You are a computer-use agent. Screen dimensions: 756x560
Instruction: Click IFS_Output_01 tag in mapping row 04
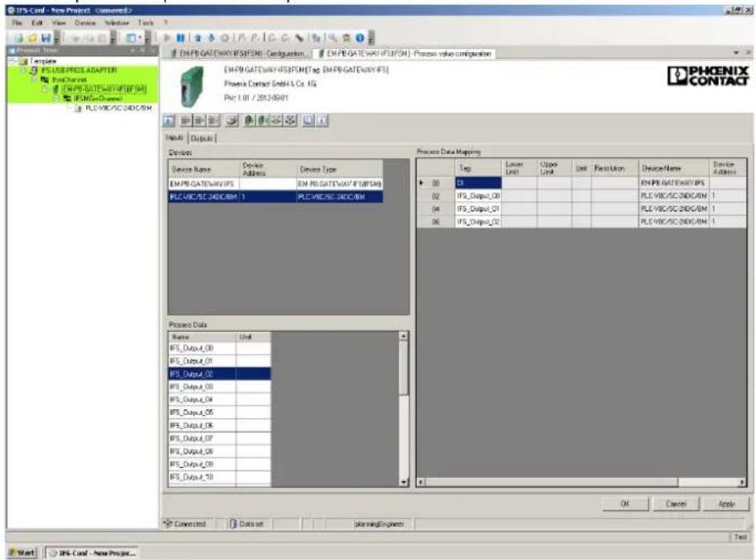(479, 209)
